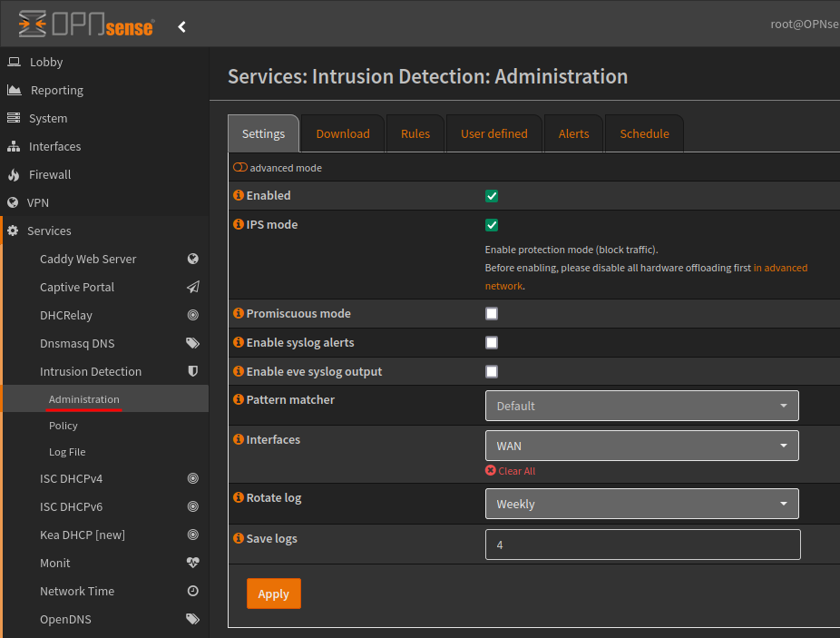Clear All selected interfaces
This screenshot has width=840, height=638.
[511, 471]
